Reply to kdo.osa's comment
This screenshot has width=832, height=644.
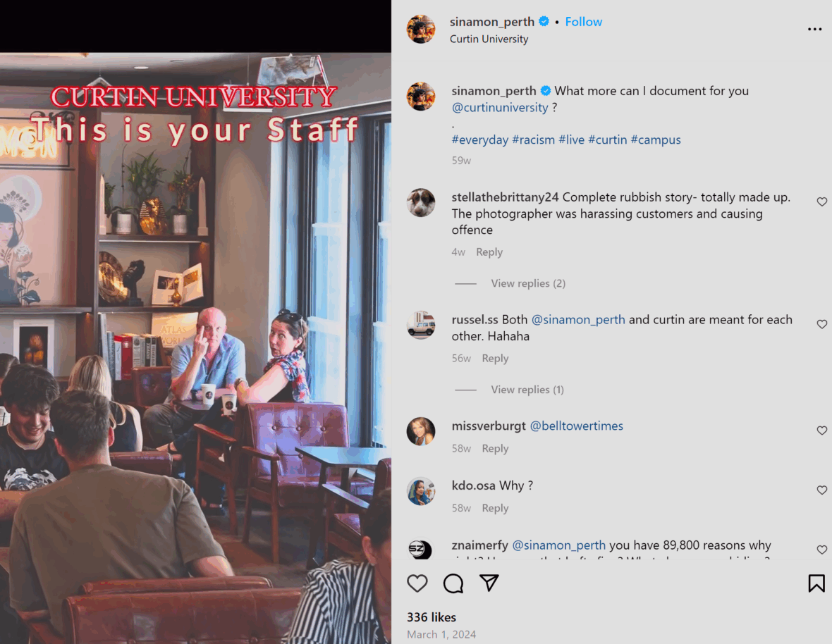(494, 508)
